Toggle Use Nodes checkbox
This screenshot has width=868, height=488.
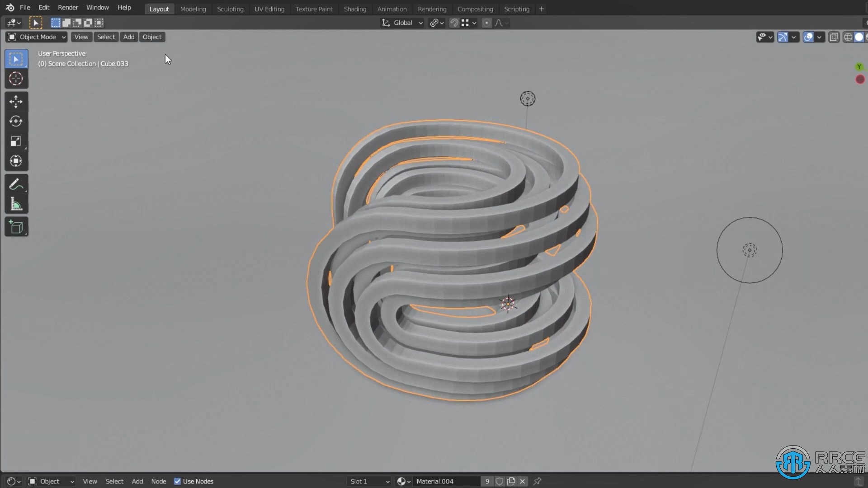pyautogui.click(x=177, y=481)
